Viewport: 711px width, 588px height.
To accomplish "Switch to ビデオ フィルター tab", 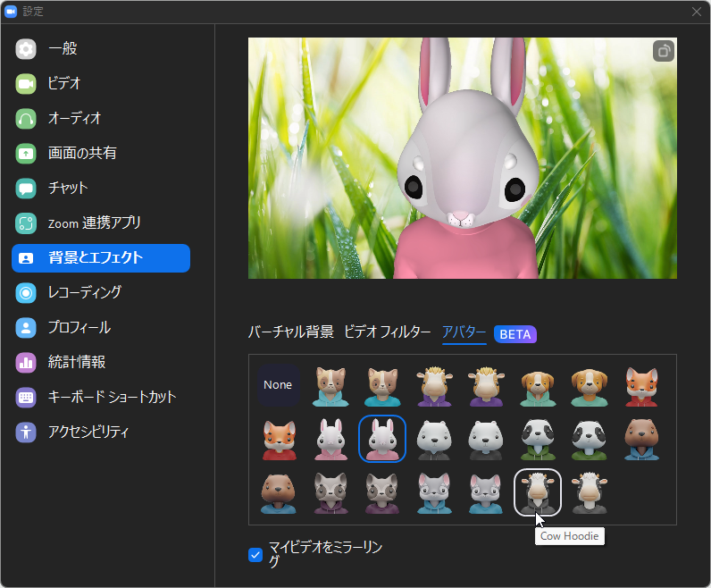I will point(388,332).
